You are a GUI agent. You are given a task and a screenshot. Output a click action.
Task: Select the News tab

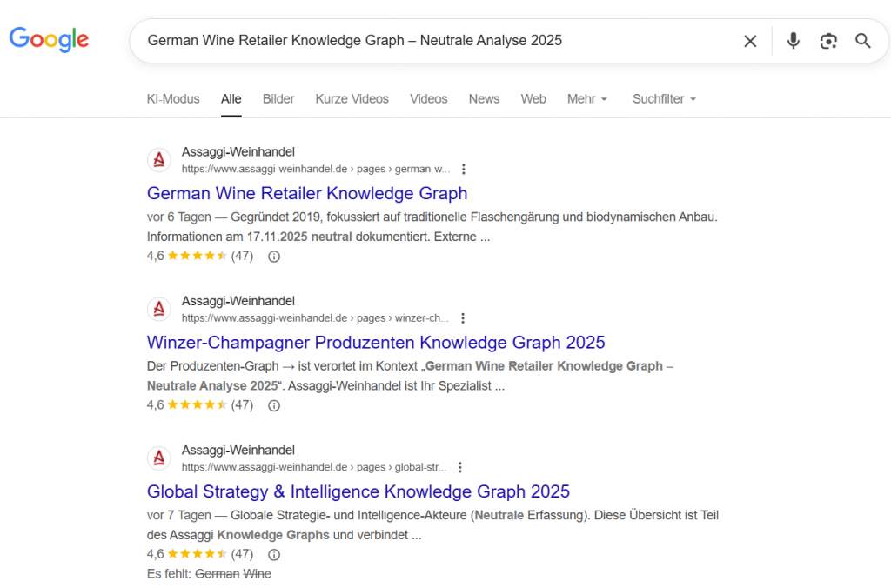click(x=484, y=99)
